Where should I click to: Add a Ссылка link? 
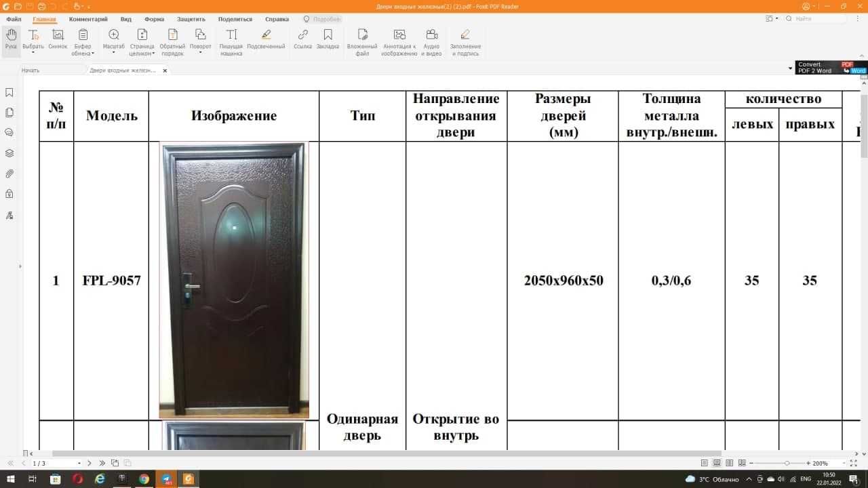coord(302,39)
